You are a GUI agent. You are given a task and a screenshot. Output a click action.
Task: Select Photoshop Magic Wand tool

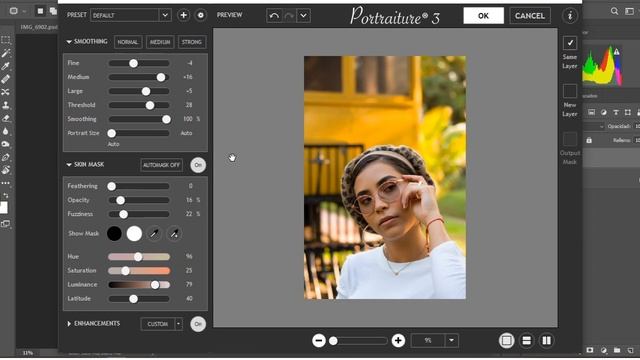(x=6, y=53)
